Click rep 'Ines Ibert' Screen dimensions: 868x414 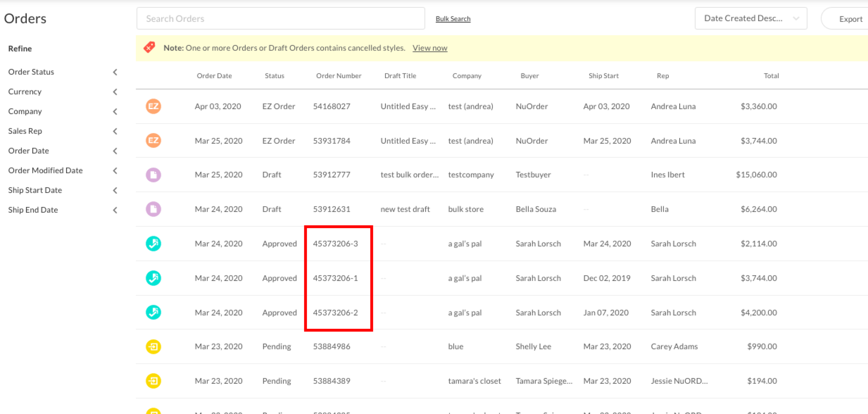point(668,175)
